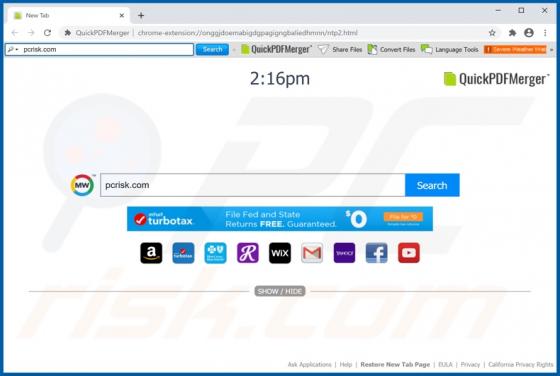Focus the main pcrisk.com search field
The image size is (560, 376).
click(x=252, y=185)
